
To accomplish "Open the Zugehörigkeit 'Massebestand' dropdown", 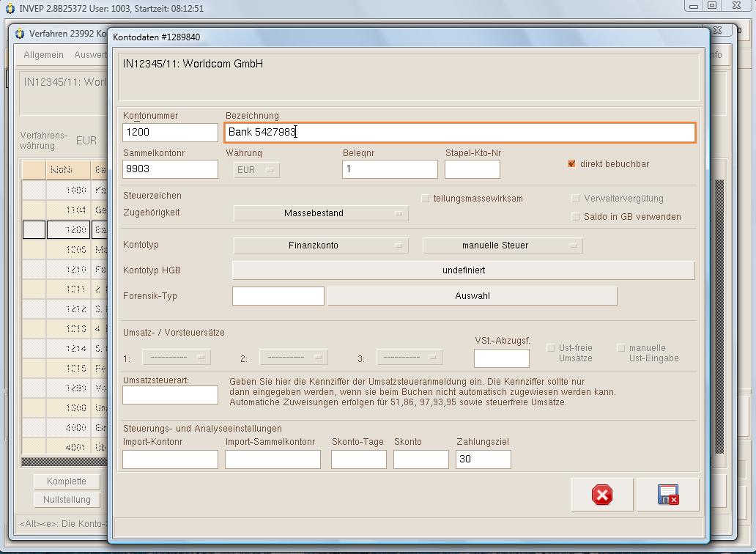I will tap(321, 213).
